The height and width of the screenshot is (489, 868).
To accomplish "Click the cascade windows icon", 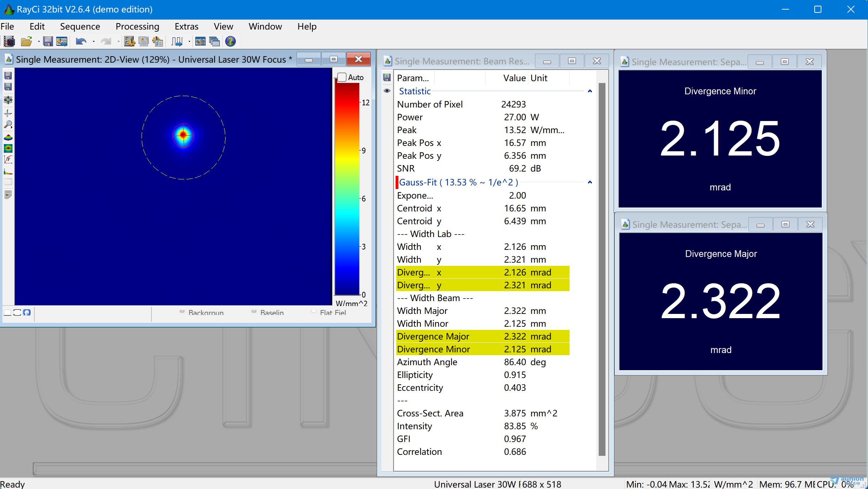I will point(215,42).
